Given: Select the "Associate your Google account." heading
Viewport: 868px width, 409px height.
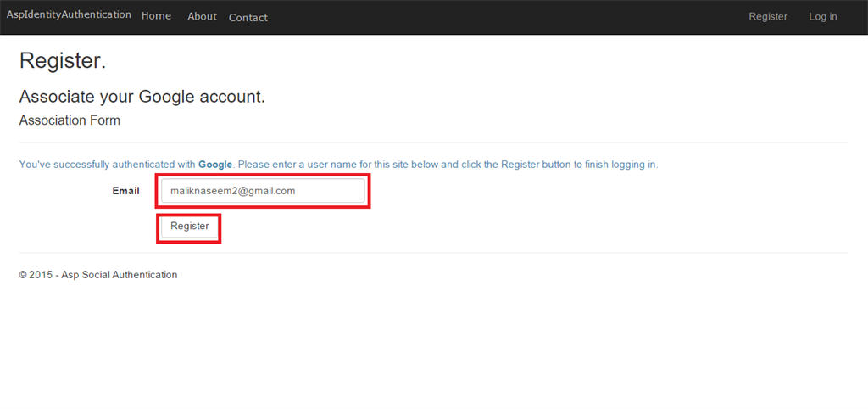Looking at the screenshot, I should point(142,97).
